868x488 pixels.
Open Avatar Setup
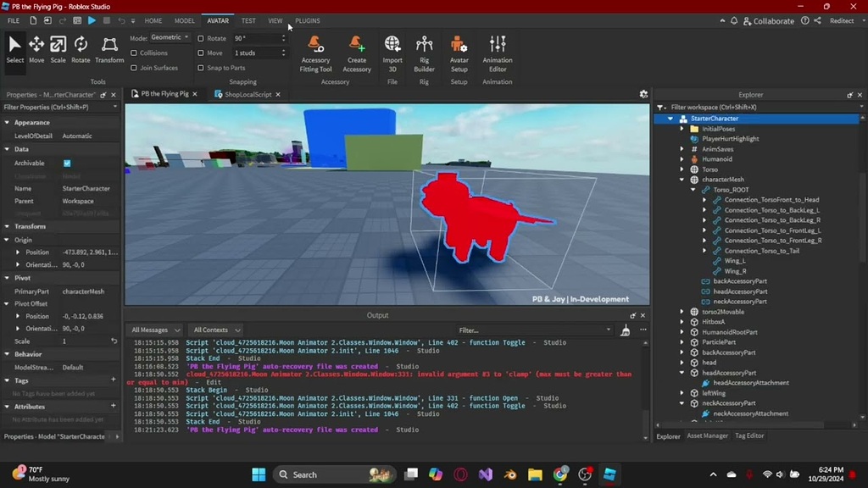click(458, 53)
